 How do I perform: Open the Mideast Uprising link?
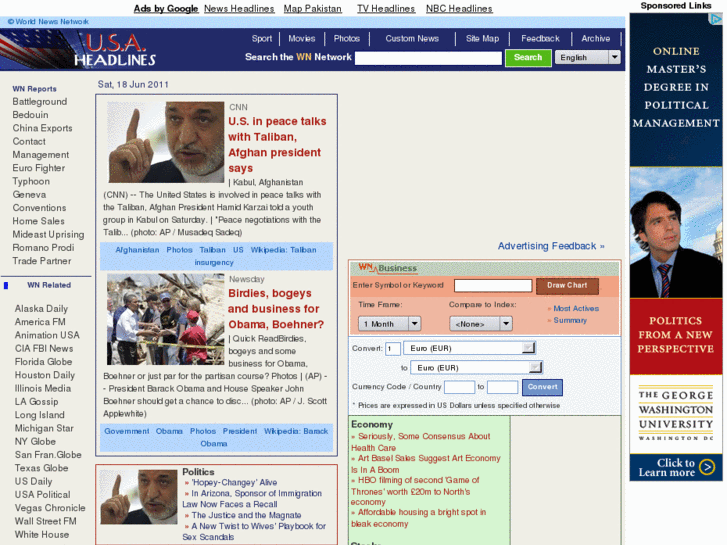[x=48, y=234]
